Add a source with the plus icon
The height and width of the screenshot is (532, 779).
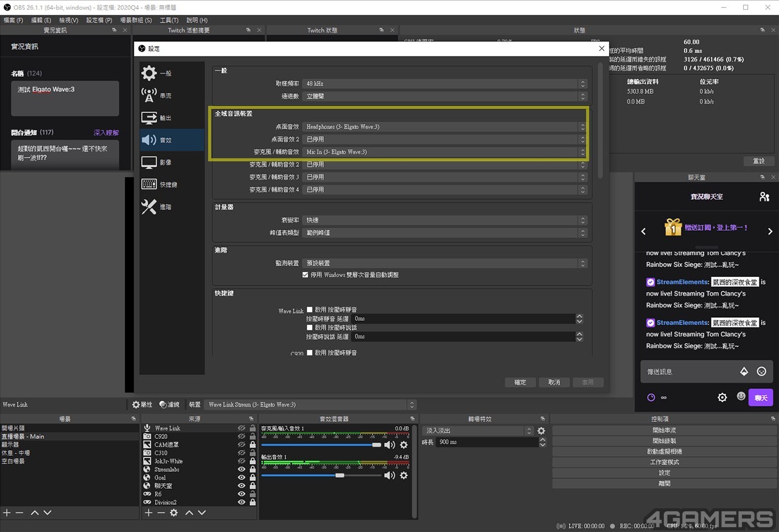point(148,513)
